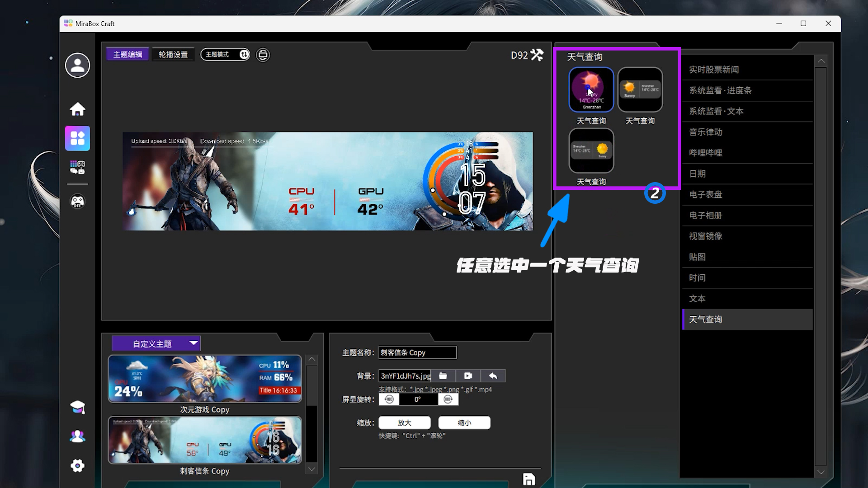Click the video background icon button
The height and width of the screenshot is (488, 868).
coord(468,376)
